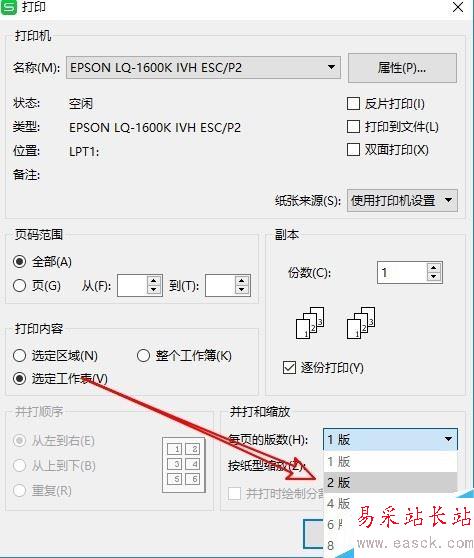Decrease the 到(T) page number spinner
The image size is (474, 558).
242,289
